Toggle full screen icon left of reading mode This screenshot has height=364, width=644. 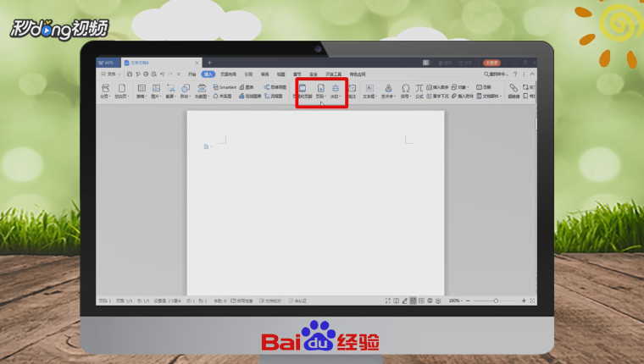pos(388,301)
